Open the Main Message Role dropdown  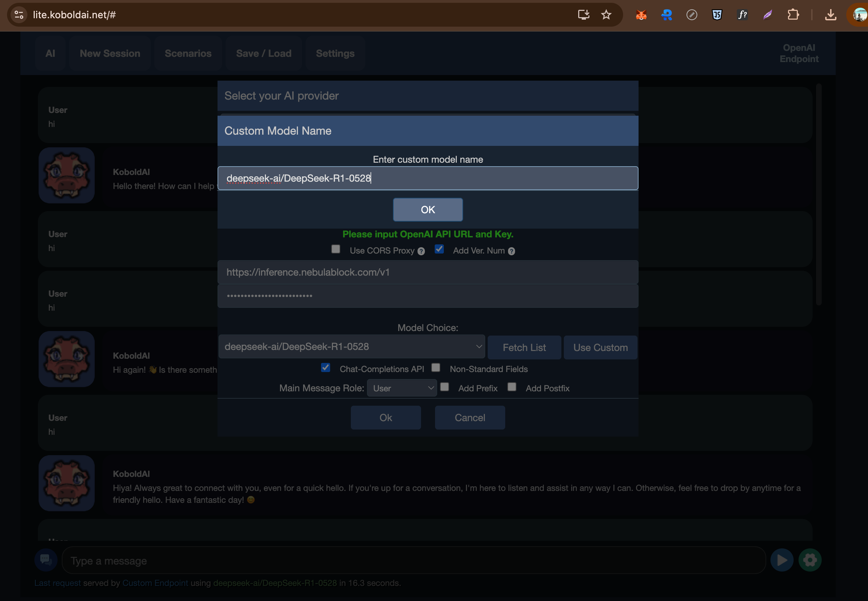click(x=402, y=388)
